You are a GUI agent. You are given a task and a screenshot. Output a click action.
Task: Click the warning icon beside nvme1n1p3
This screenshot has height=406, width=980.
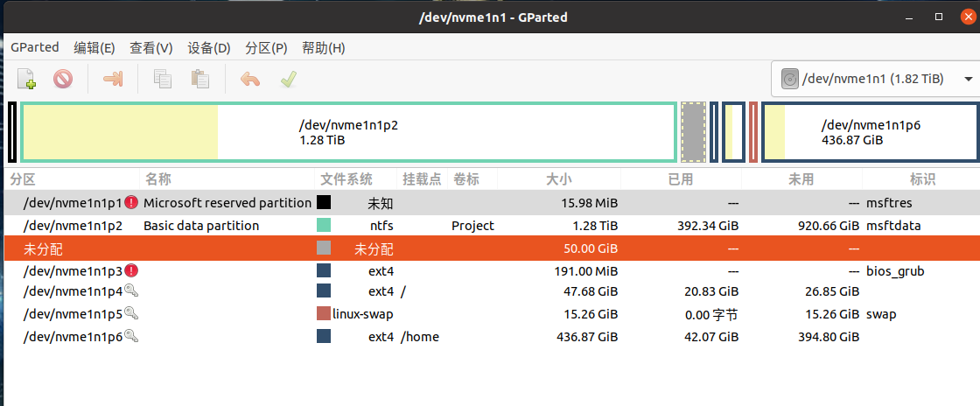click(x=131, y=270)
